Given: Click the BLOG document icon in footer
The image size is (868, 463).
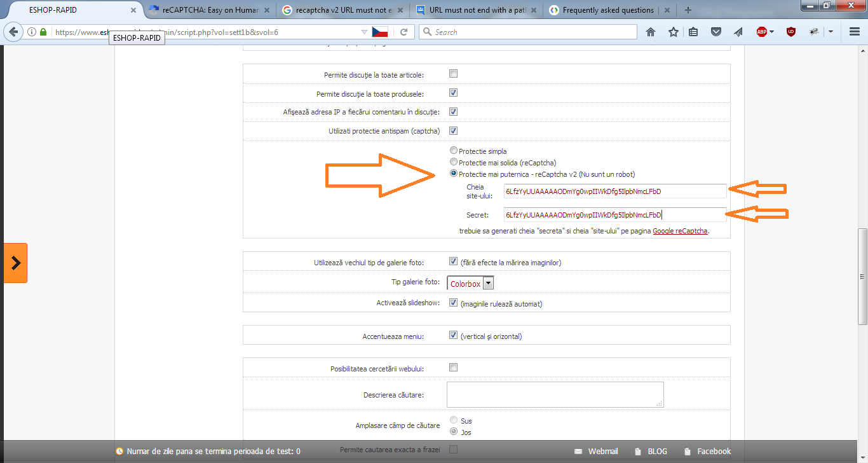Looking at the screenshot, I should pos(637,452).
